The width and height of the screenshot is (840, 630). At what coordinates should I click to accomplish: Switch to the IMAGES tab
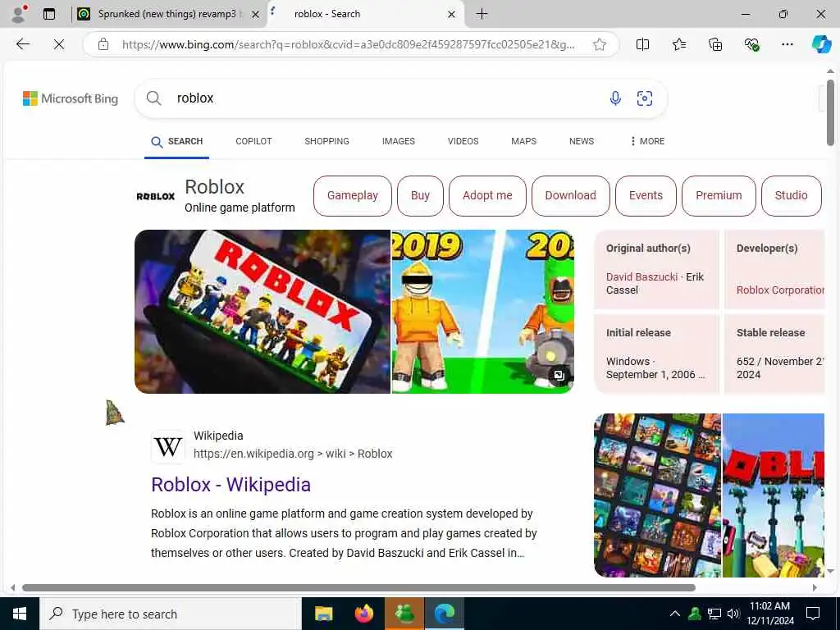tap(398, 141)
